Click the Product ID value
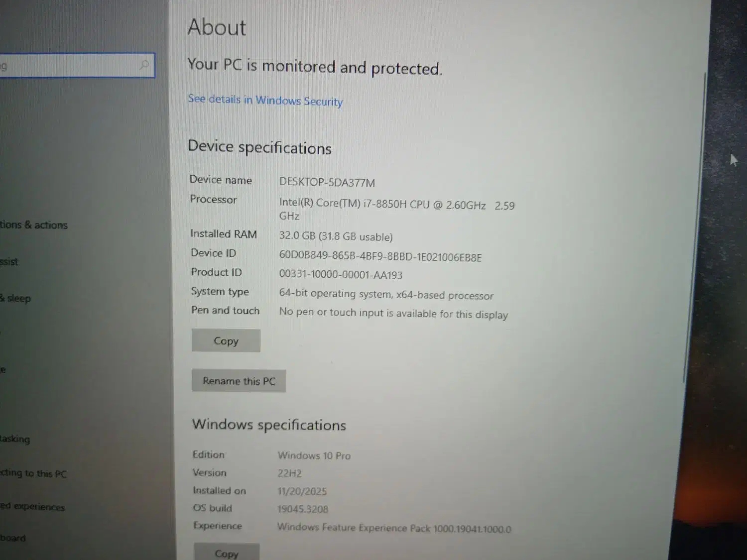The height and width of the screenshot is (560, 747). (x=340, y=275)
